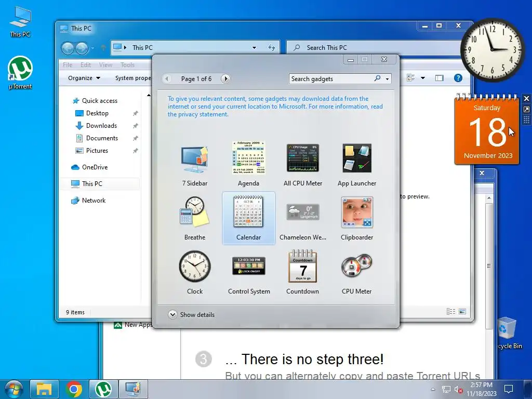Grab the calendar gadget drag handle
This screenshot has width=532, height=399.
point(527,120)
